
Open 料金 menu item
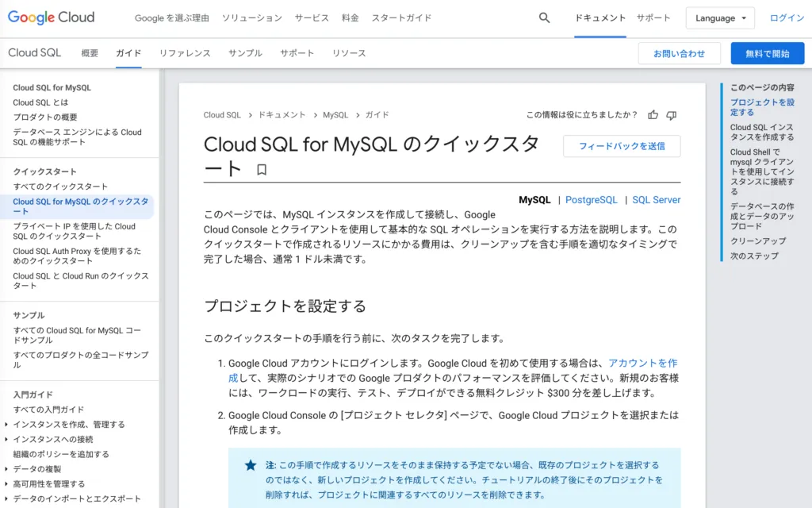tap(350, 17)
